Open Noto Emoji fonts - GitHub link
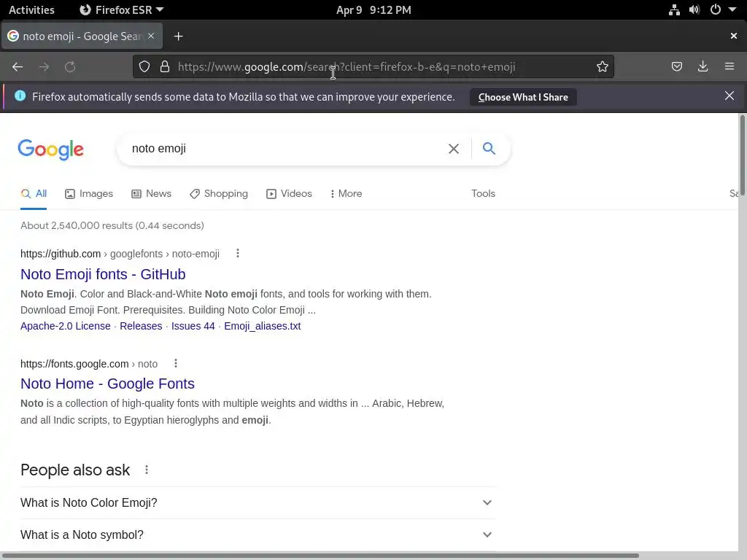 (103, 274)
